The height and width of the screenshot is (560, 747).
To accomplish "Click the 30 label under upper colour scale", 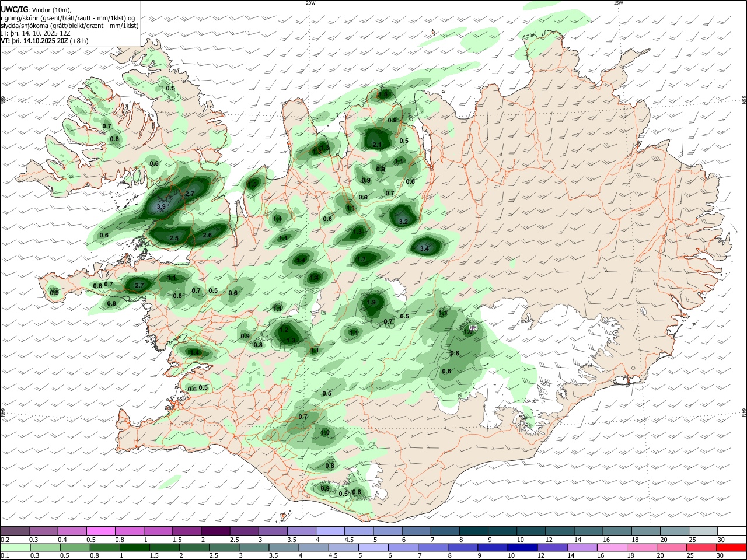I will [721, 540].
